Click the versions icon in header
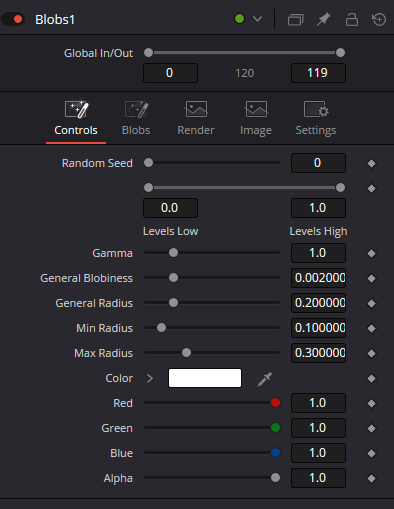The width and height of the screenshot is (394, 509). (296, 19)
